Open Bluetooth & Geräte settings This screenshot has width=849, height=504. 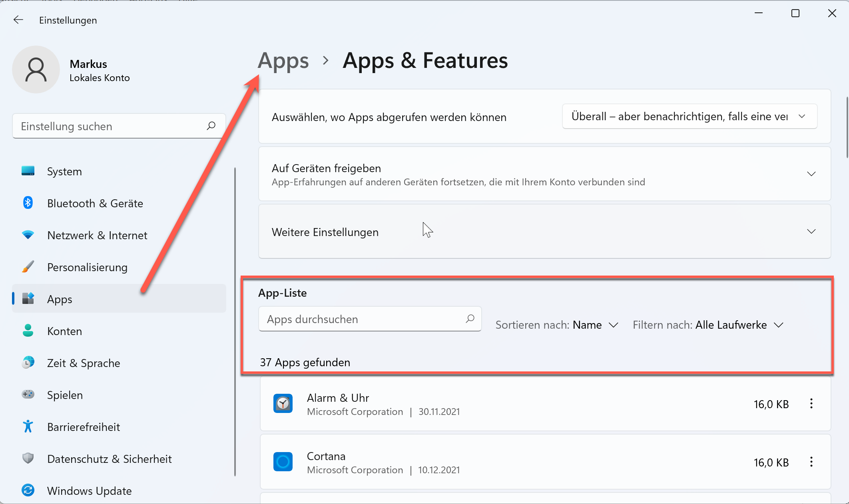click(x=119, y=203)
